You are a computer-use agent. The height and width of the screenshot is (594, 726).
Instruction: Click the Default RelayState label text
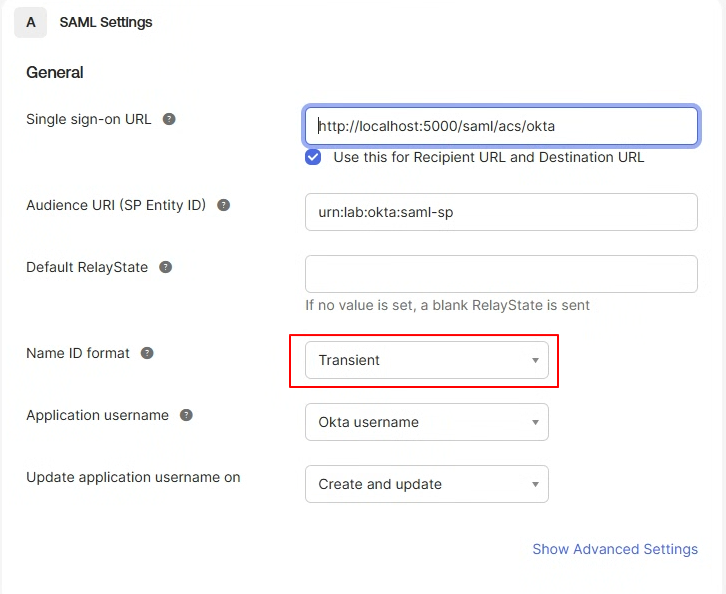[87, 268]
